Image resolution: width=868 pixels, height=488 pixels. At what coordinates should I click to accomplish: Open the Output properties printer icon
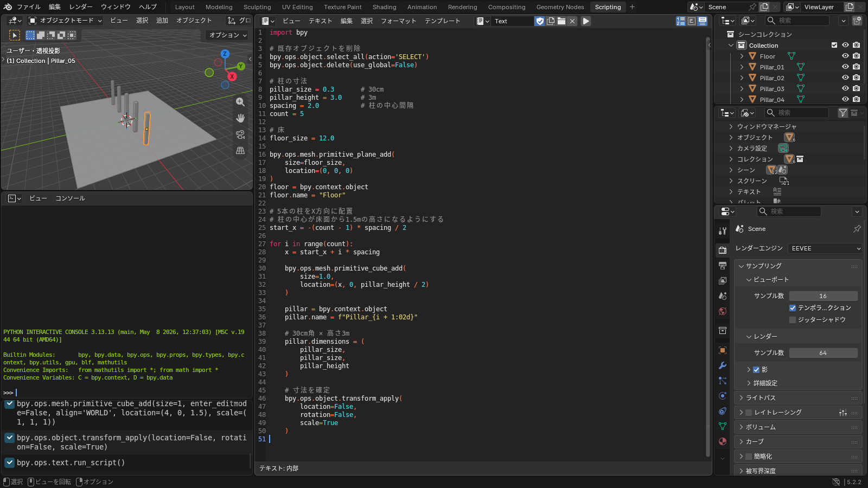(x=723, y=266)
